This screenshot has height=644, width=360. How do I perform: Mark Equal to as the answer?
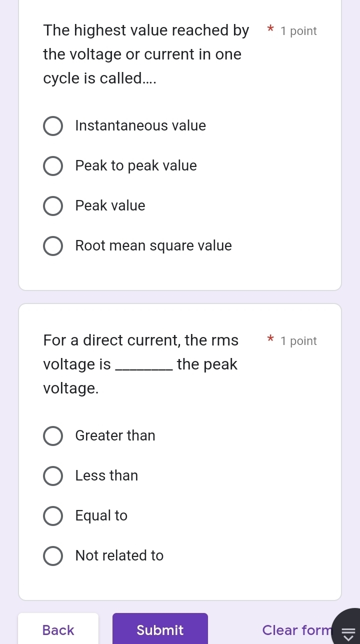pyautogui.click(x=53, y=516)
